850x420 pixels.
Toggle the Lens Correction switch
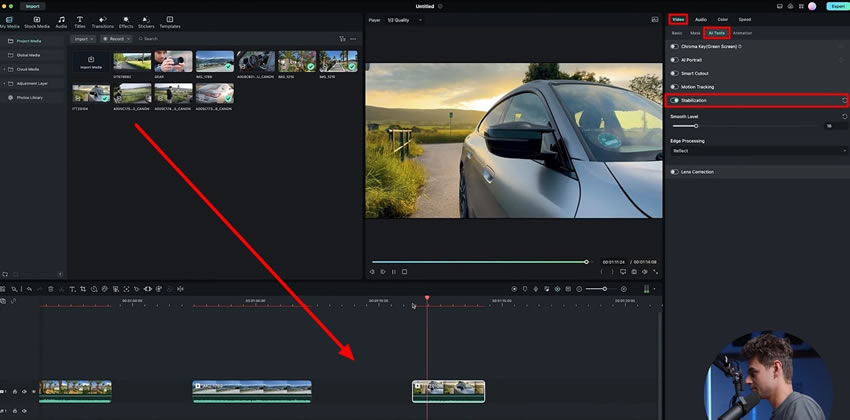click(674, 172)
